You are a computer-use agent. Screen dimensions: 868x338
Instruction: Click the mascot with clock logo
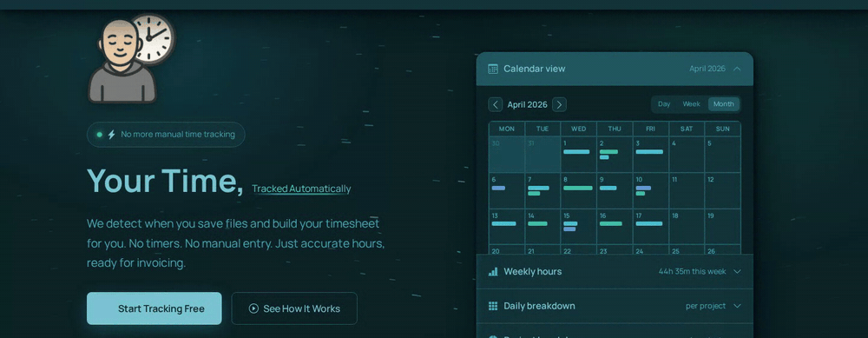[131, 58]
